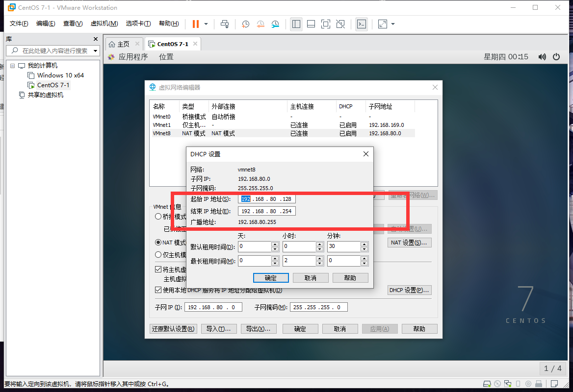Open the 虚拟机(M) menu
This screenshot has width=573, height=392.
pos(104,24)
